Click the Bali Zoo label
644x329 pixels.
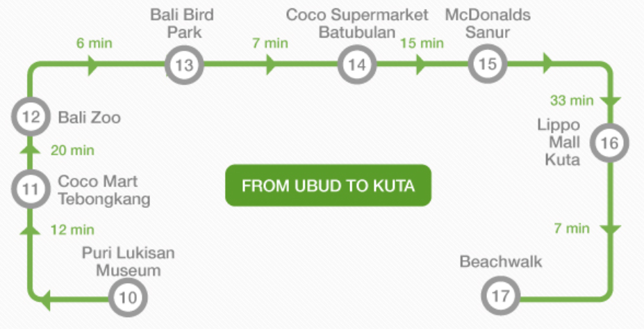click(89, 118)
